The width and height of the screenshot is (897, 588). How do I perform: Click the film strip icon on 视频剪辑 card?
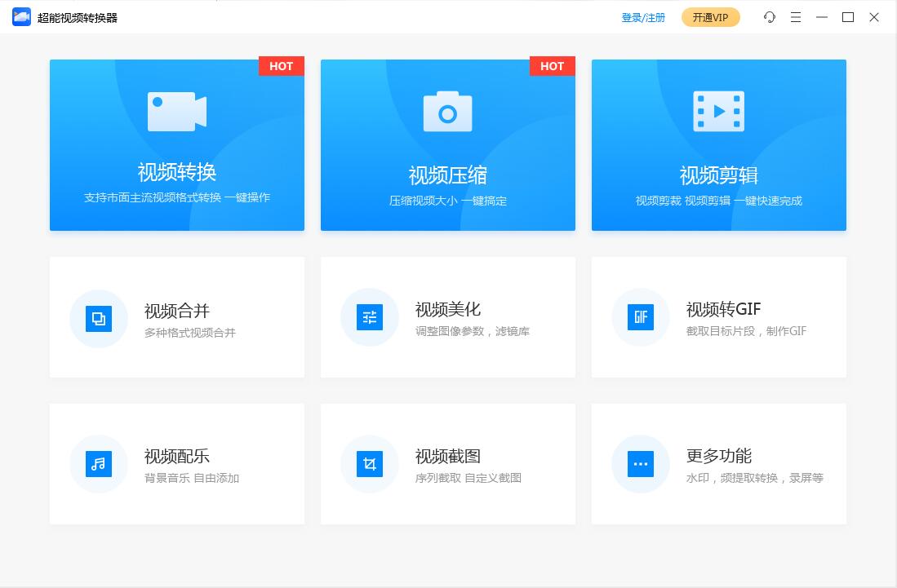click(718, 112)
